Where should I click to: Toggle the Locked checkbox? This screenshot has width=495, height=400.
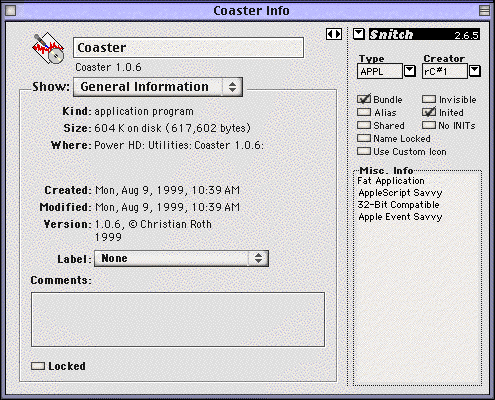point(38,366)
